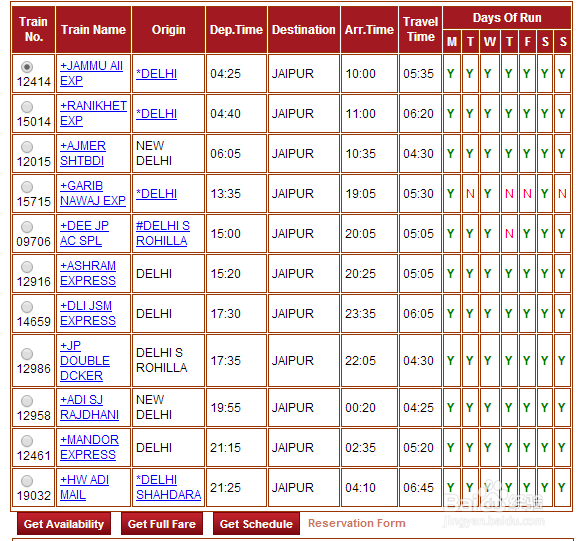Click +AJMER SHTBDI train name link

pyautogui.click(x=83, y=153)
